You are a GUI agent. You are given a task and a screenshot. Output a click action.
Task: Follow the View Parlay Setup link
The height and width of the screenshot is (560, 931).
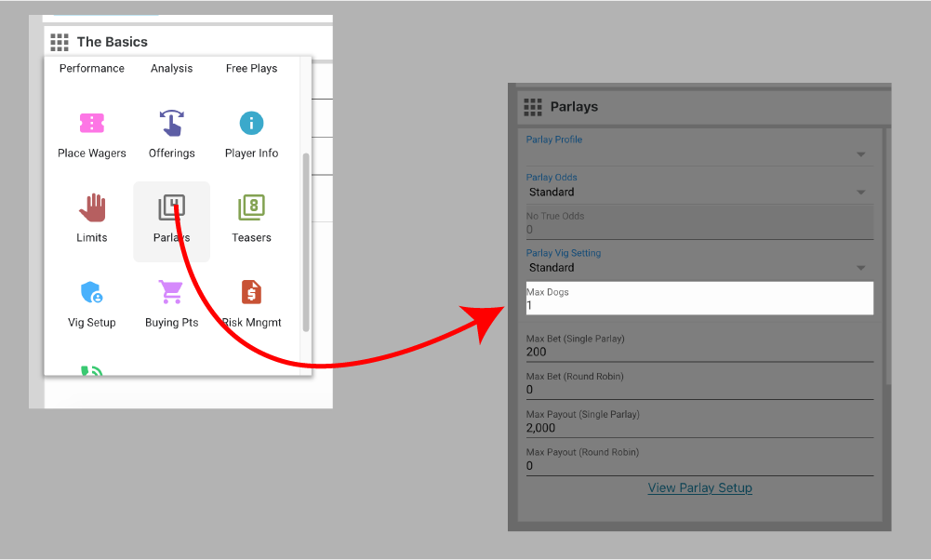click(699, 487)
